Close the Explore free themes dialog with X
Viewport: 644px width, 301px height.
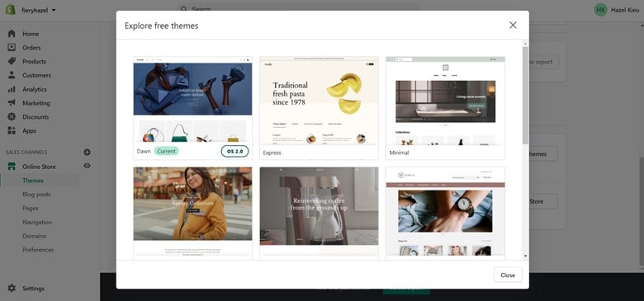[x=513, y=26]
